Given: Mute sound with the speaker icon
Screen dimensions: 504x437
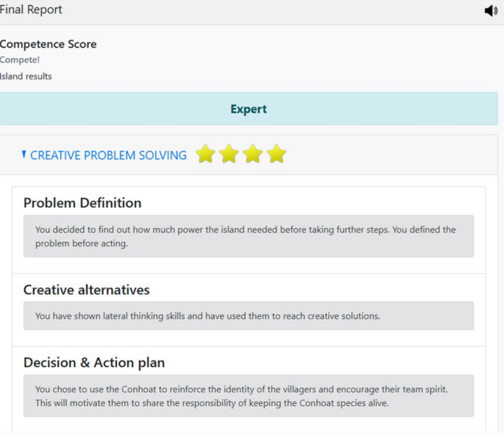Looking at the screenshot, I should coord(491,11).
